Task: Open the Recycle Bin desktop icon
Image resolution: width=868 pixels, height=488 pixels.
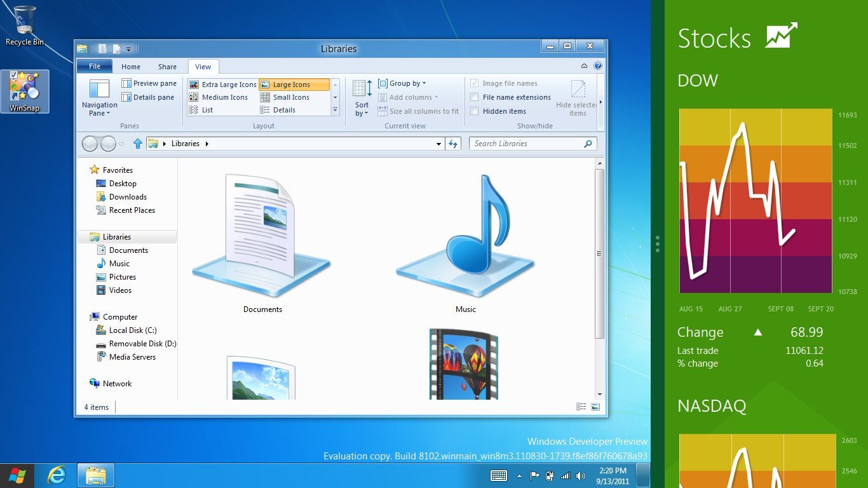Action: [x=25, y=26]
